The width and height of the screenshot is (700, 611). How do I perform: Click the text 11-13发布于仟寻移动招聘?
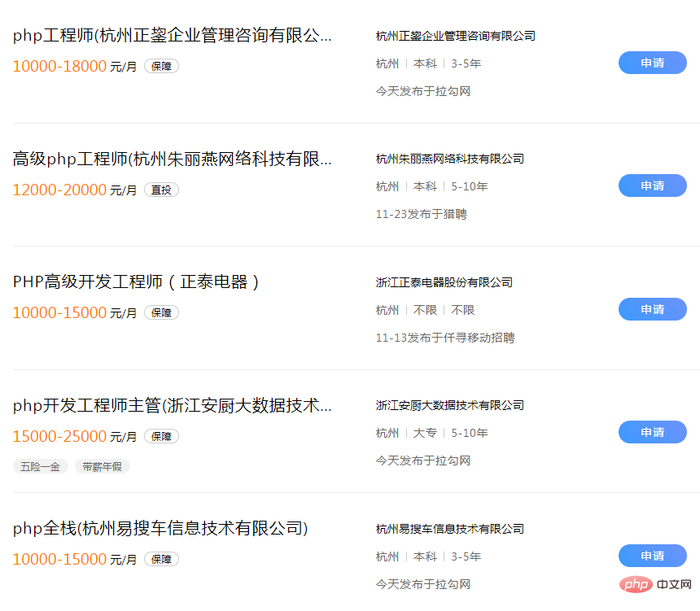click(445, 338)
